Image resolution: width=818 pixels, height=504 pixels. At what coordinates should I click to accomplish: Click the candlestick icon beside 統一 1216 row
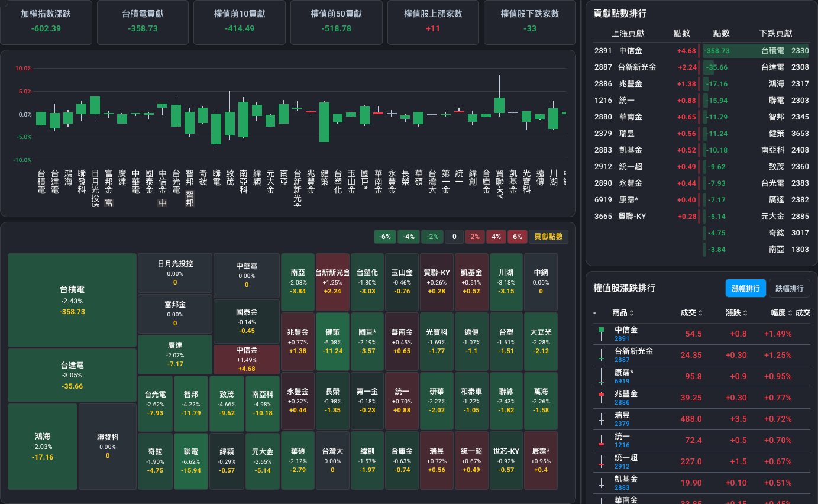point(602,440)
